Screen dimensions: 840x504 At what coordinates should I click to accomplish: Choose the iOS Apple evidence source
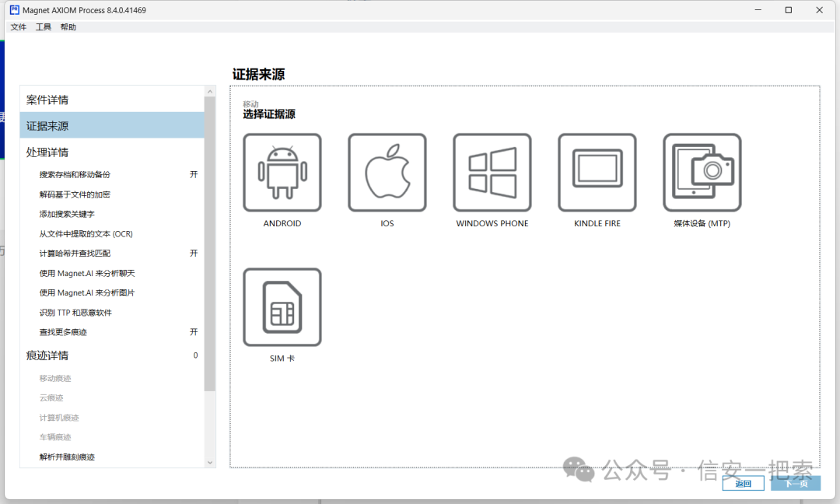pyautogui.click(x=387, y=173)
